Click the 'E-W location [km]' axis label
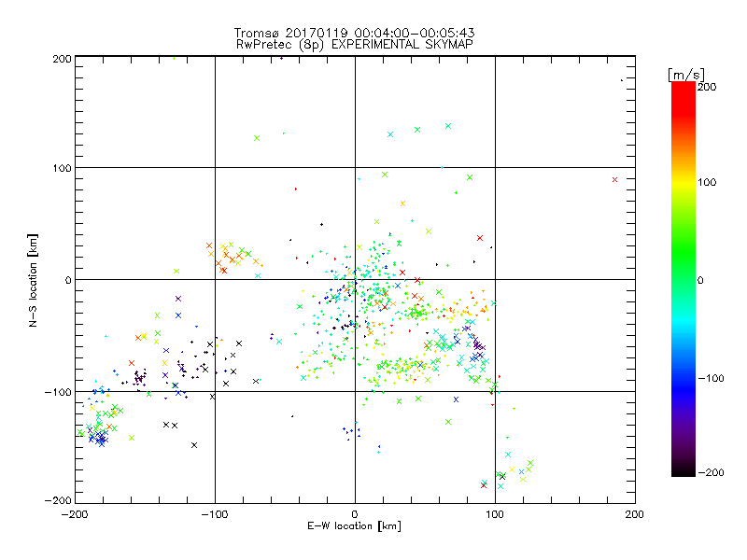 (x=354, y=525)
